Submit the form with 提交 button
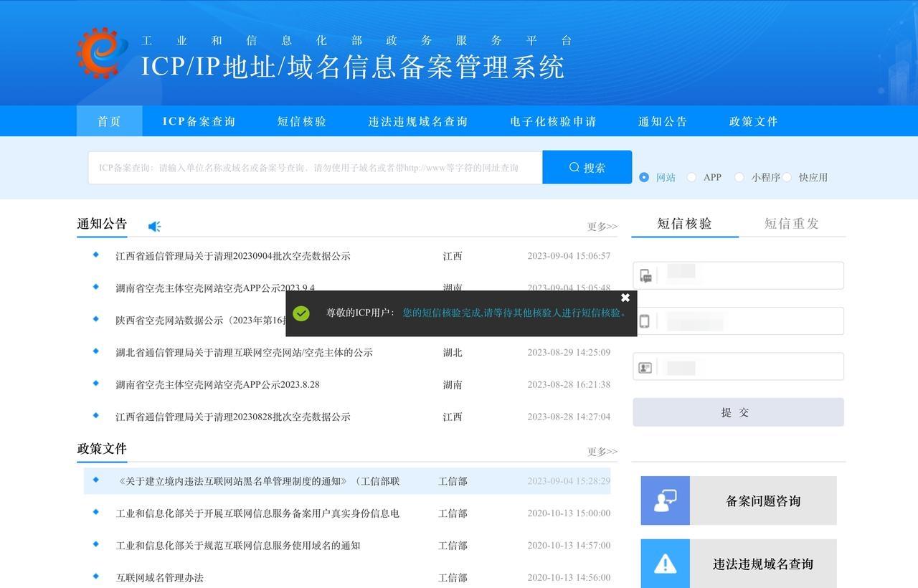This screenshot has height=588, width=918. click(x=738, y=412)
